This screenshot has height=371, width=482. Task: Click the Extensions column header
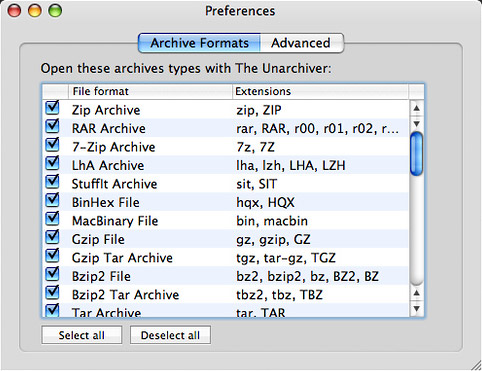320,91
